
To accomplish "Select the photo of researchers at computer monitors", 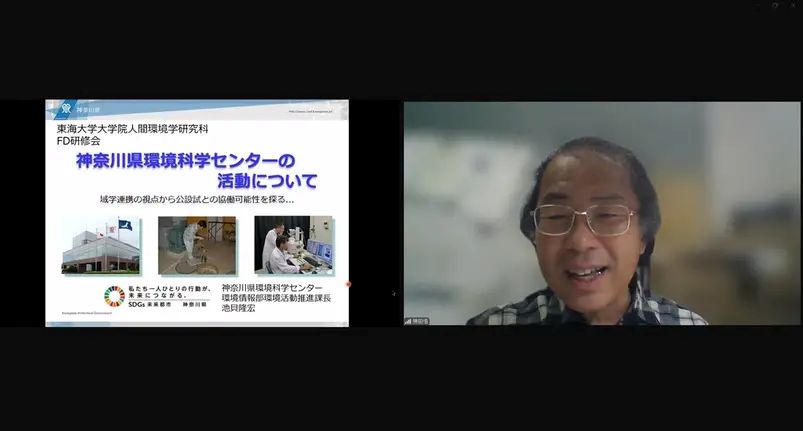I will pos(293,245).
